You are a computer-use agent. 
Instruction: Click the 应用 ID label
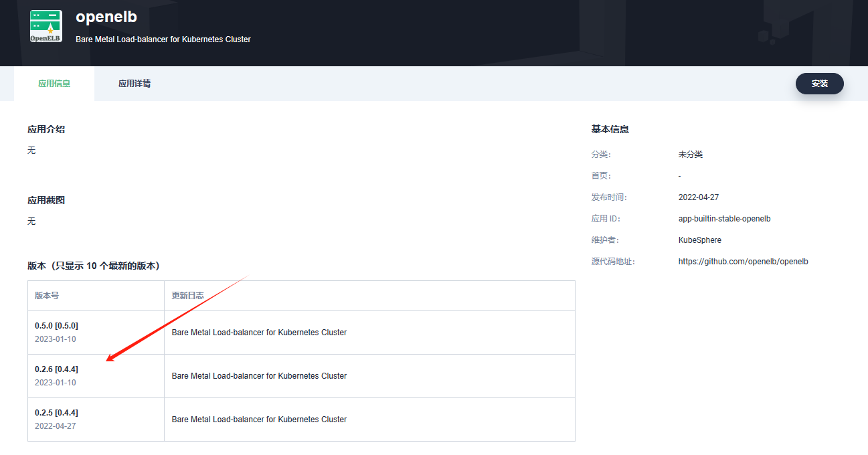tap(606, 219)
